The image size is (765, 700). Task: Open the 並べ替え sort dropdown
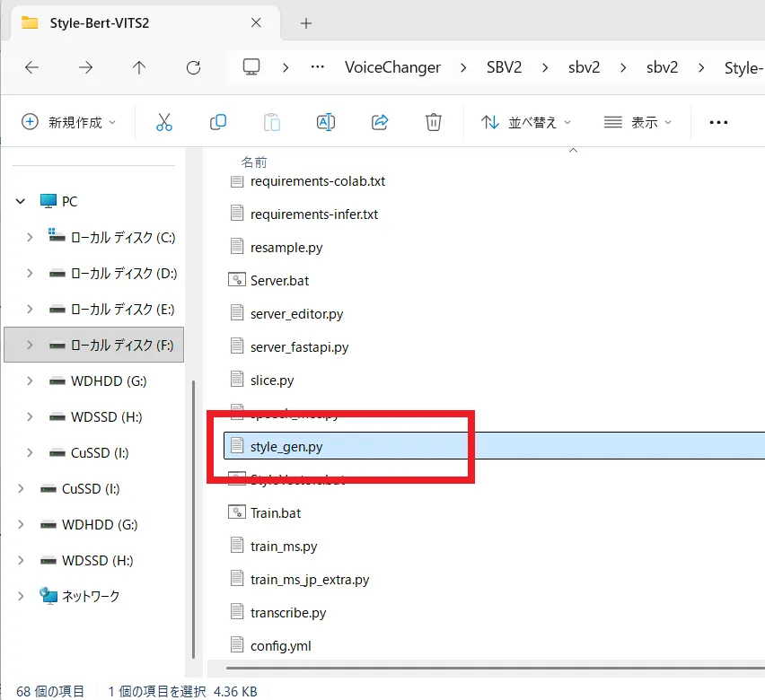[x=526, y=122]
